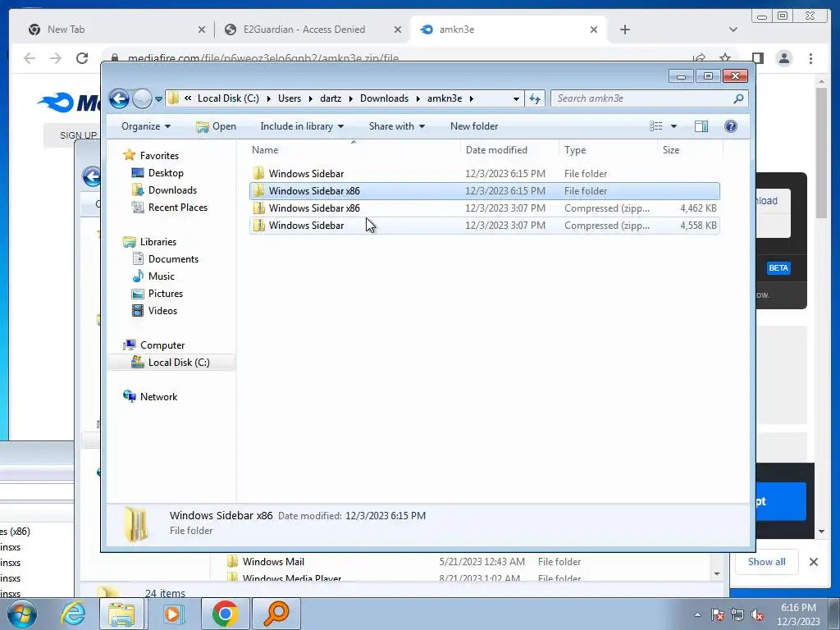
Task: Select Windows Sidebar zip file 4,558 KB
Action: tap(484, 226)
